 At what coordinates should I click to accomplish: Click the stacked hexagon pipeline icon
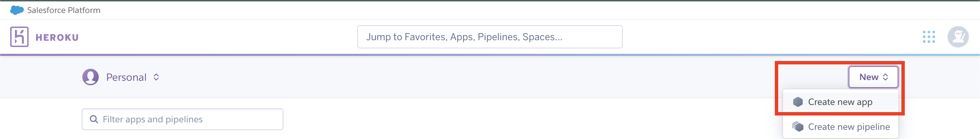[x=798, y=126]
